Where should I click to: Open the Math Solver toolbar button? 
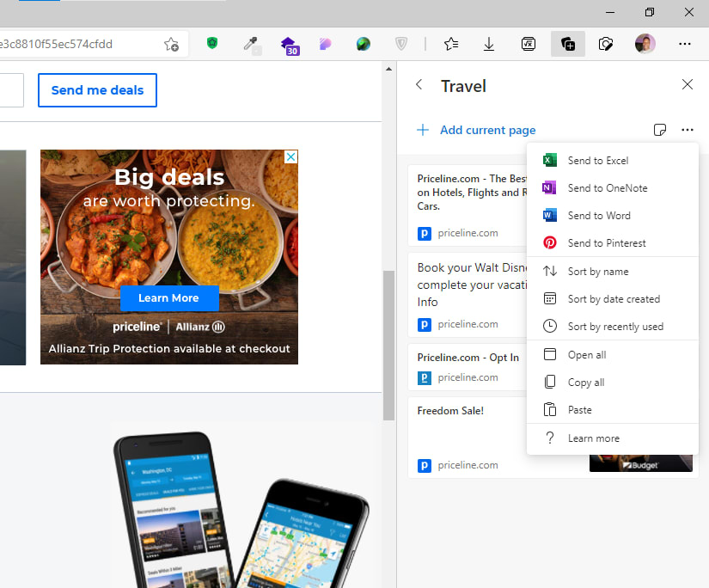tap(529, 44)
